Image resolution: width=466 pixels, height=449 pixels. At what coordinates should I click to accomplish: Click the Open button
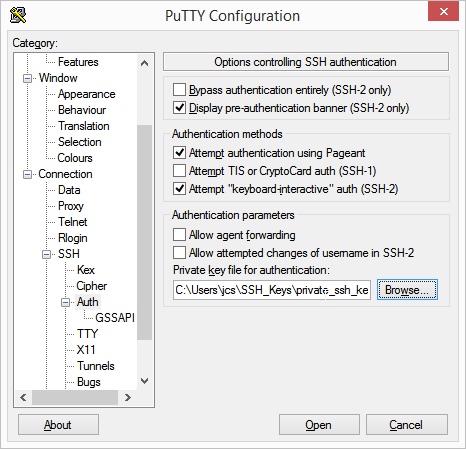(x=319, y=425)
